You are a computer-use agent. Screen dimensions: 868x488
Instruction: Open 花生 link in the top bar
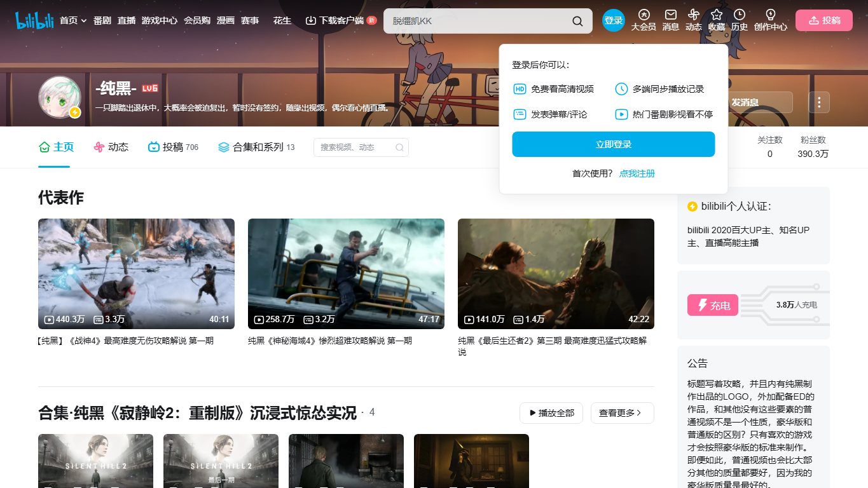pyautogui.click(x=282, y=20)
